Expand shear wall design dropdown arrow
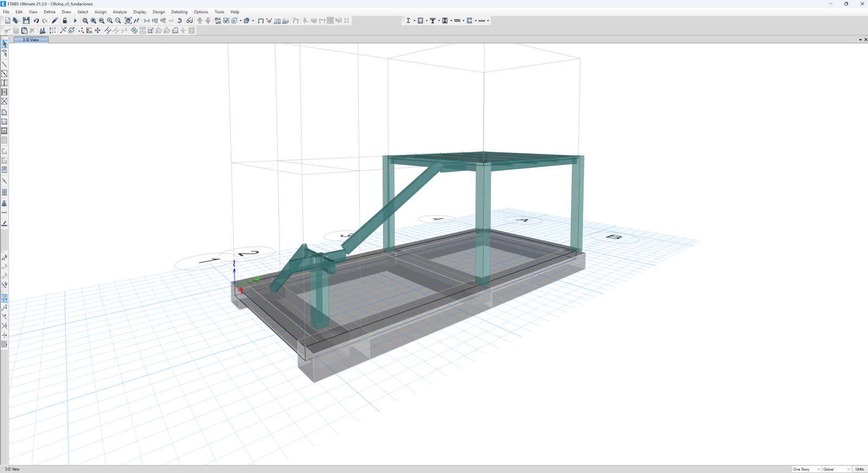 tap(476, 21)
